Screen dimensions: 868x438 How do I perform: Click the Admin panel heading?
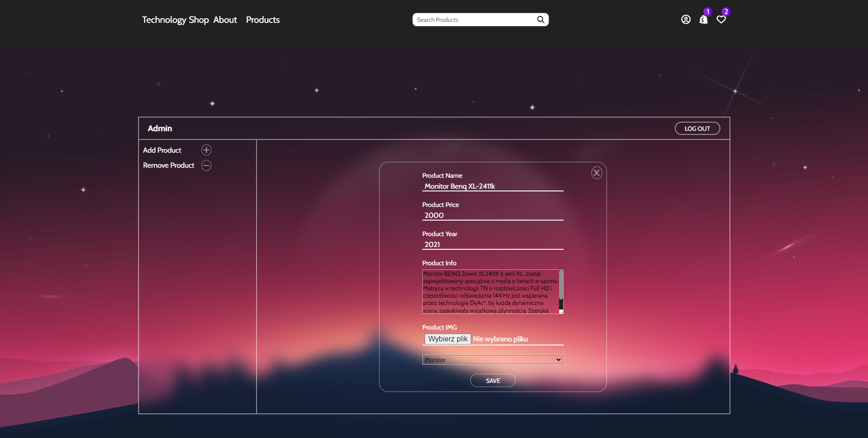(160, 129)
